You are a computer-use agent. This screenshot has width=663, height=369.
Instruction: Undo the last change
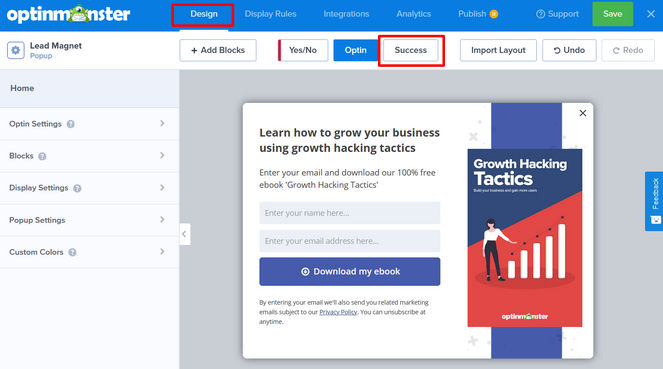tap(569, 50)
